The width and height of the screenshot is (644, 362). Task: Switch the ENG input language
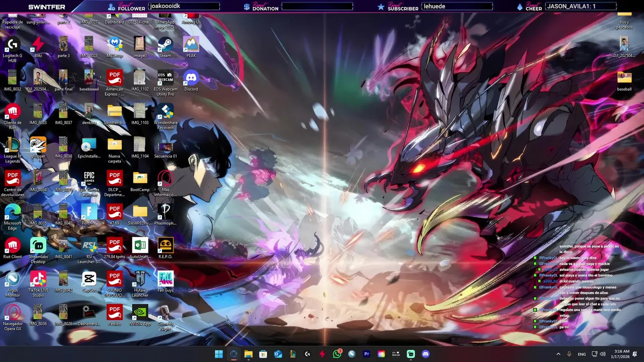point(582,354)
